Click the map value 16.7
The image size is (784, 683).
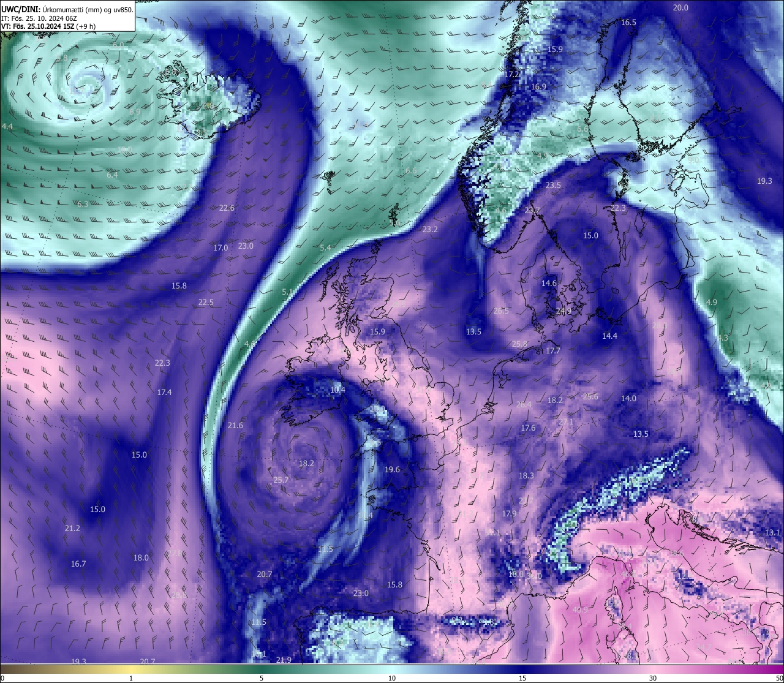pyautogui.click(x=78, y=564)
